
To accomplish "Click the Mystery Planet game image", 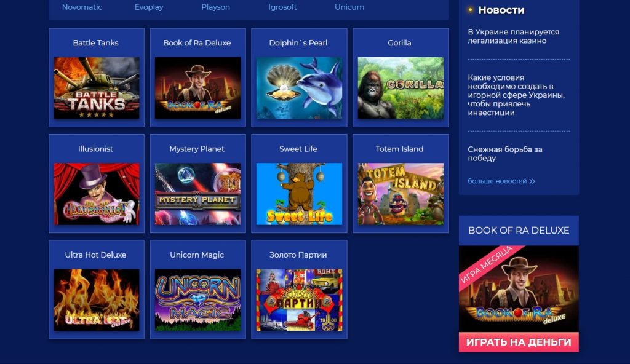I will pos(197,194).
